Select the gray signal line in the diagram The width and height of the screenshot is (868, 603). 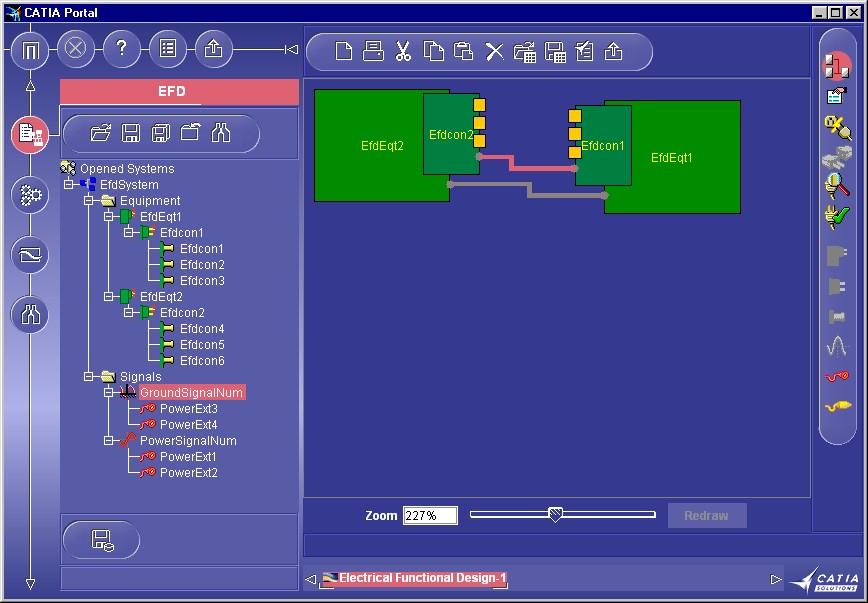point(528,189)
